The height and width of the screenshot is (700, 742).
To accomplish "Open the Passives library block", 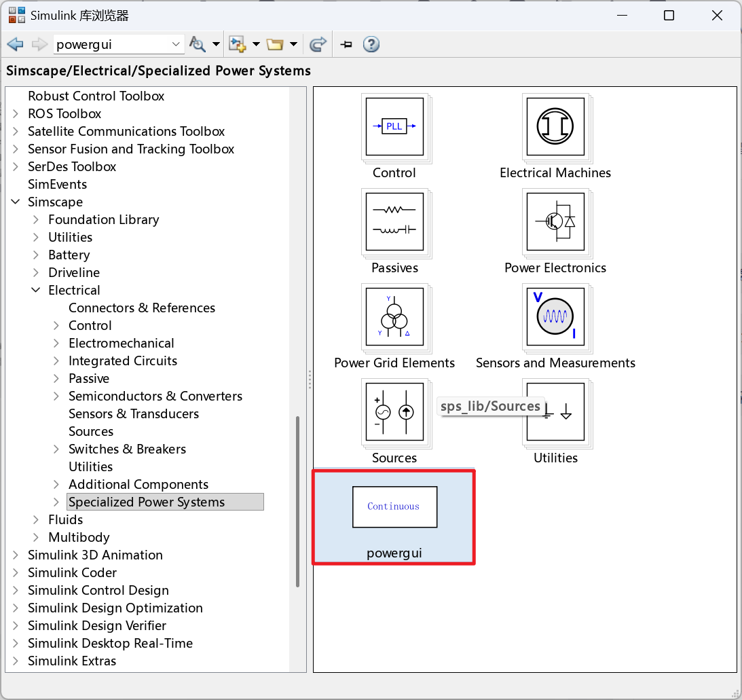I will 394,222.
